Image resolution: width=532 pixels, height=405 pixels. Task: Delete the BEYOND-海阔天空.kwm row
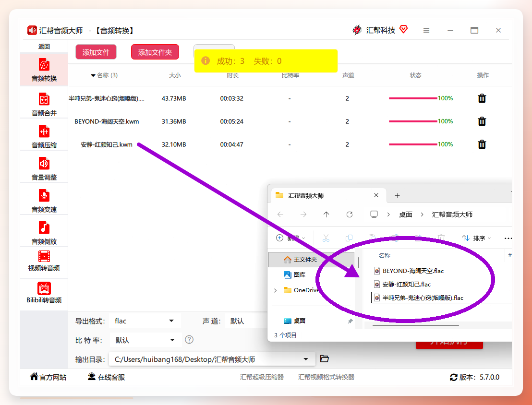(x=482, y=121)
